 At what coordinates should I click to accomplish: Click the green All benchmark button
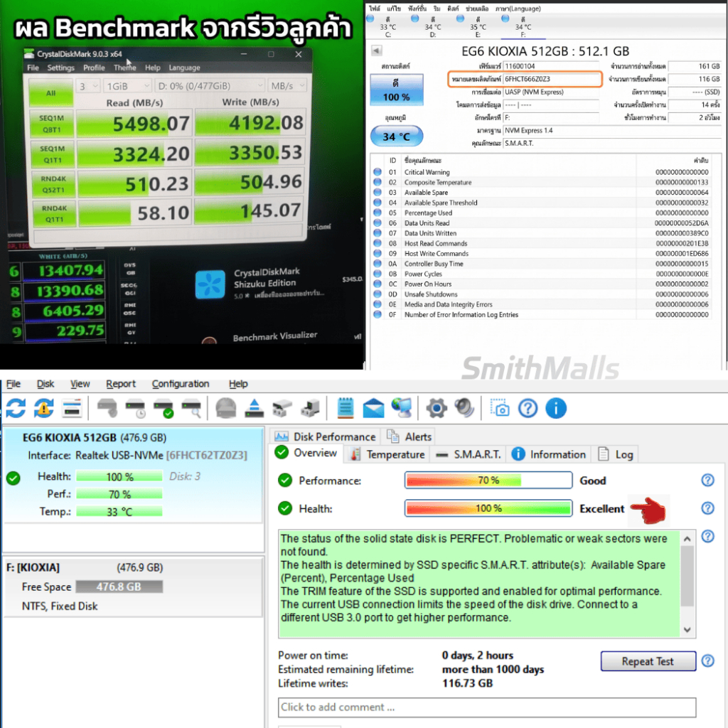tap(51, 93)
